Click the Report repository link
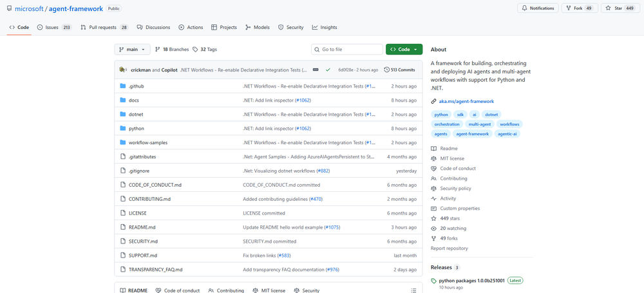 coord(449,248)
